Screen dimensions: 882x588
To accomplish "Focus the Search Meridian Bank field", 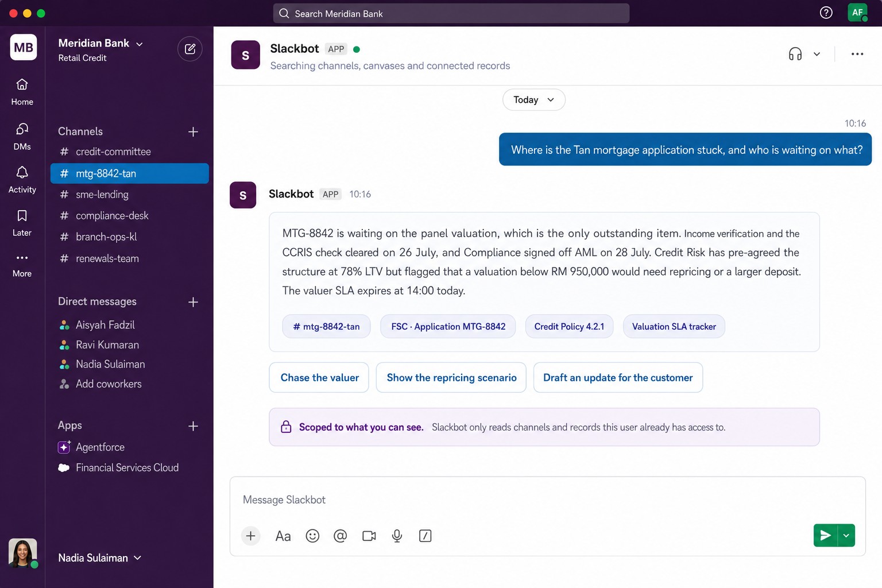I will [451, 13].
